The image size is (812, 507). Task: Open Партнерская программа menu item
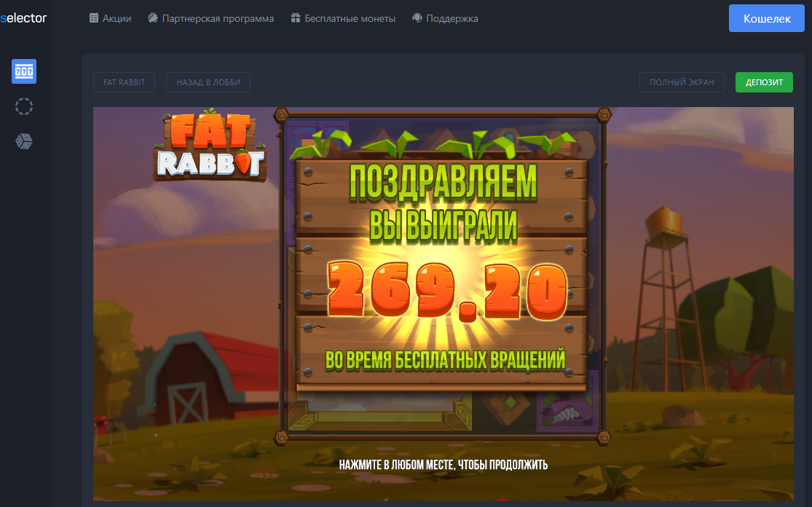210,18
